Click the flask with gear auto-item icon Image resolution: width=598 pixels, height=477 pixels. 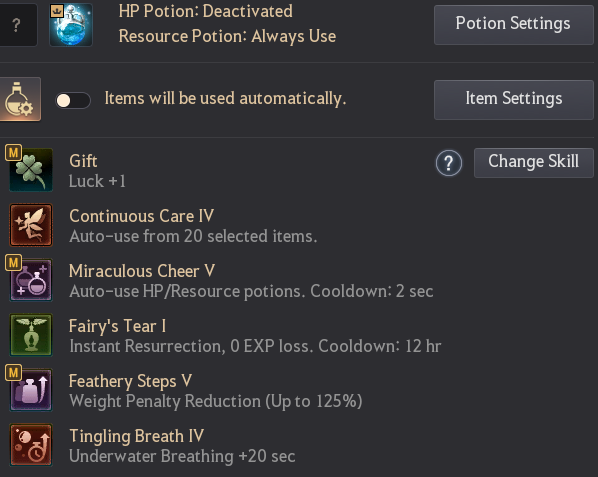(20, 99)
